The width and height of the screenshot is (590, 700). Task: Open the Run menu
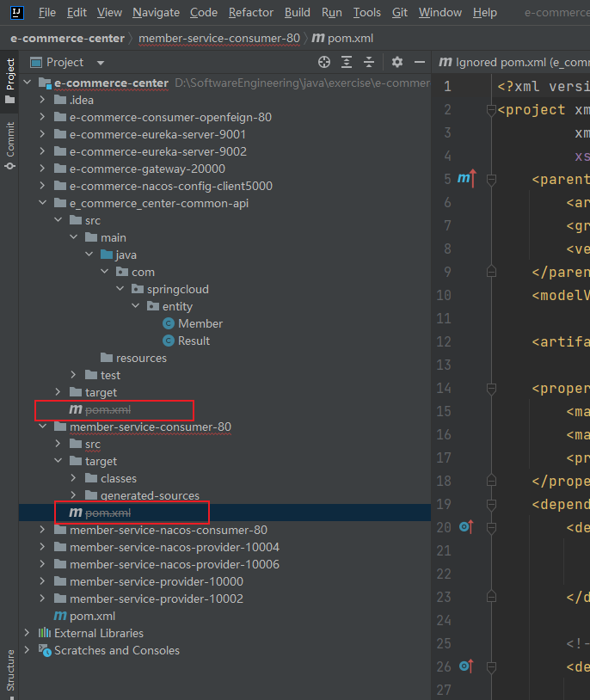pos(331,13)
